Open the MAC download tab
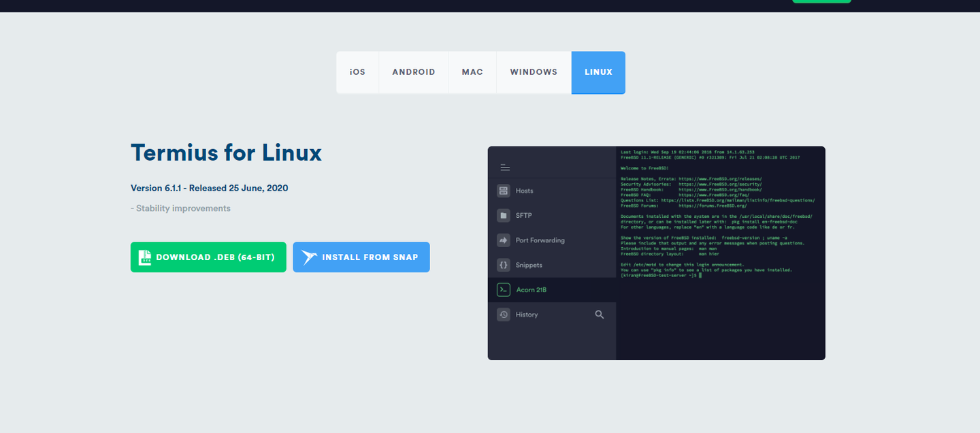Image resolution: width=980 pixels, height=433 pixels. [x=472, y=71]
